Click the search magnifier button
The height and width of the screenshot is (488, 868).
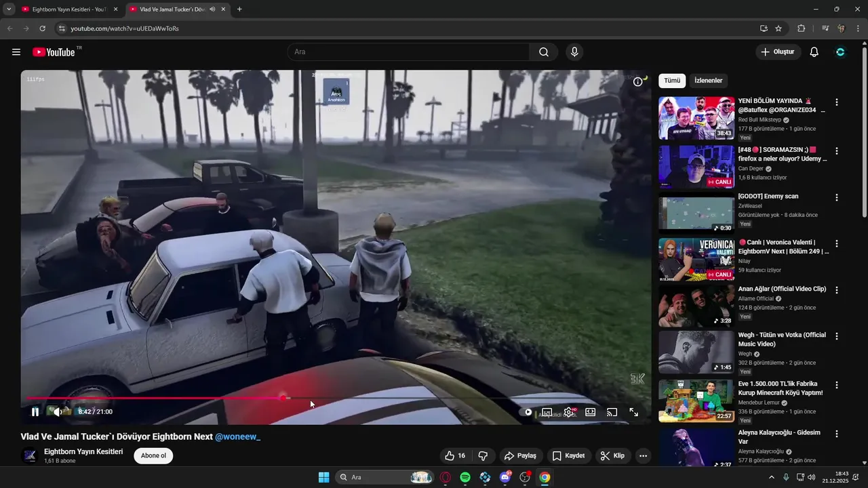tap(544, 52)
